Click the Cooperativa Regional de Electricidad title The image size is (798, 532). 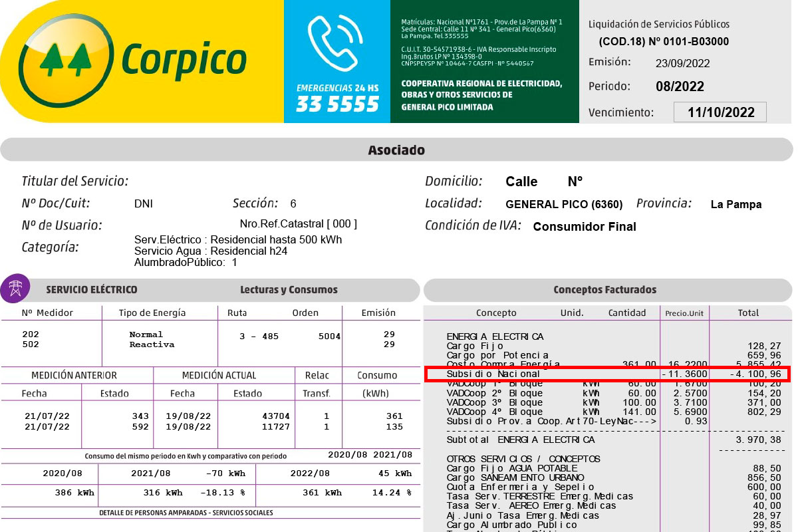481,95
